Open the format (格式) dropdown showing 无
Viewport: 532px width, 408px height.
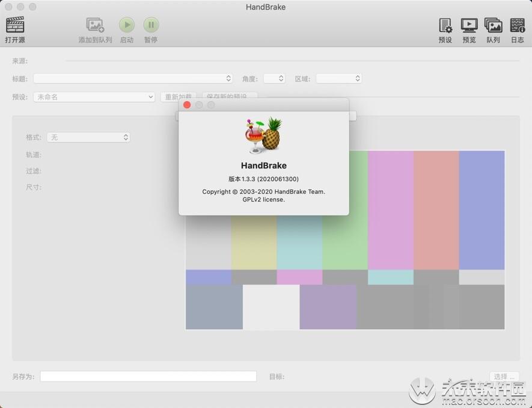tap(88, 137)
